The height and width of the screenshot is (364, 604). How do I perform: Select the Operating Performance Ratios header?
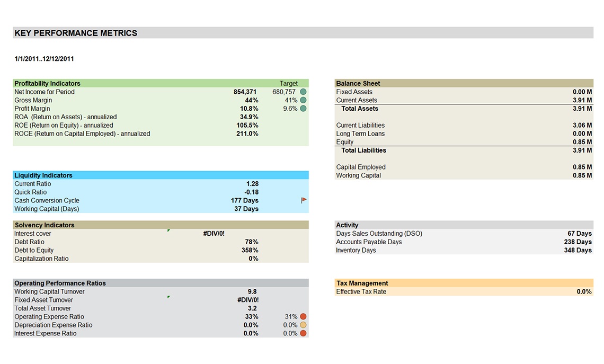coord(60,283)
